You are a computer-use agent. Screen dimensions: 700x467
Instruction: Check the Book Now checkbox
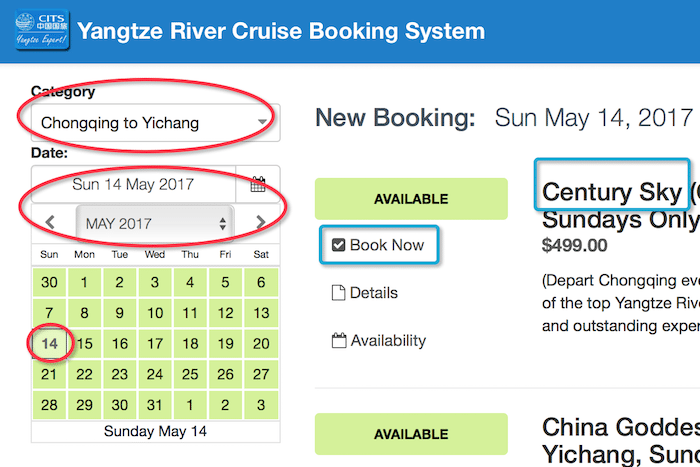[x=338, y=245]
